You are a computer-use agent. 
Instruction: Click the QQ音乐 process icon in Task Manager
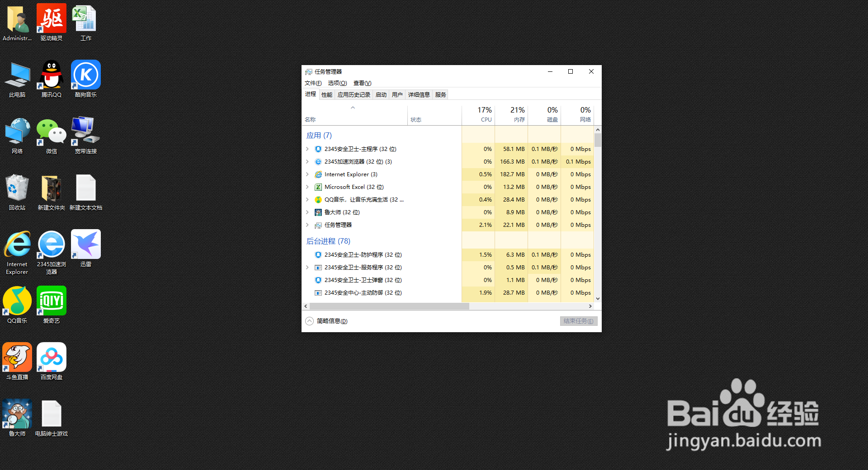[x=318, y=200]
